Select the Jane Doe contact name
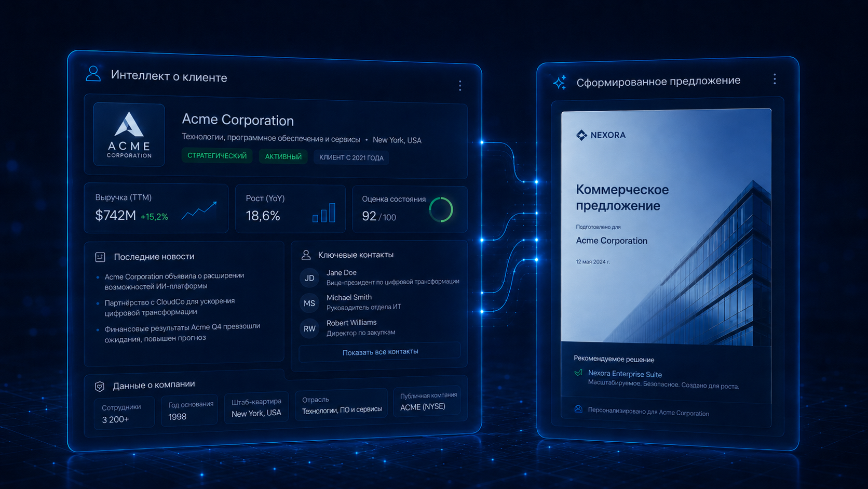The height and width of the screenshot is (489, 868). [x=342, y=272]
